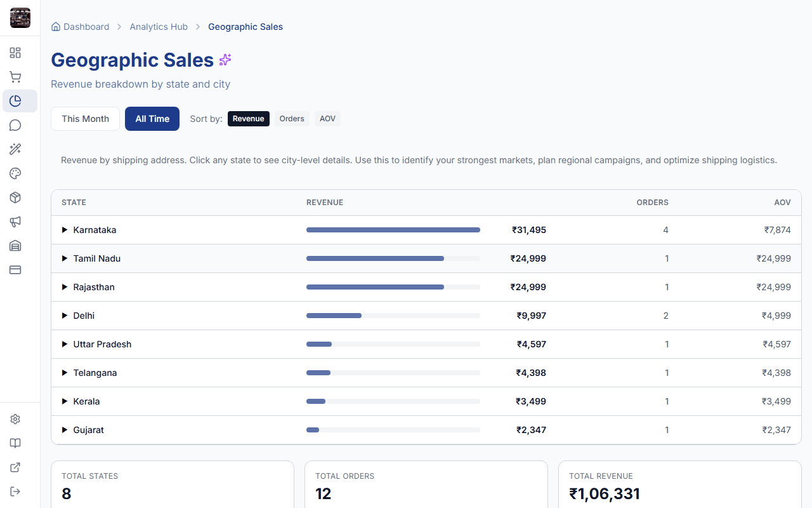The width and height of the screenshot is (812, 508).
Task: Open the book documentation icon
Action: coord(15,443)
